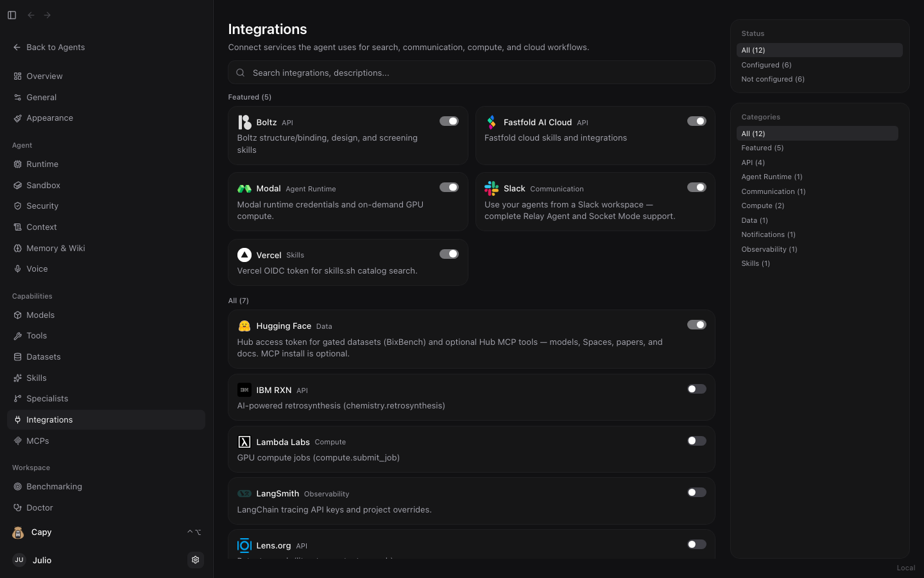Click the search magnifier icon
This screenshot has height=578, width=924.
[x=241, y=73]
